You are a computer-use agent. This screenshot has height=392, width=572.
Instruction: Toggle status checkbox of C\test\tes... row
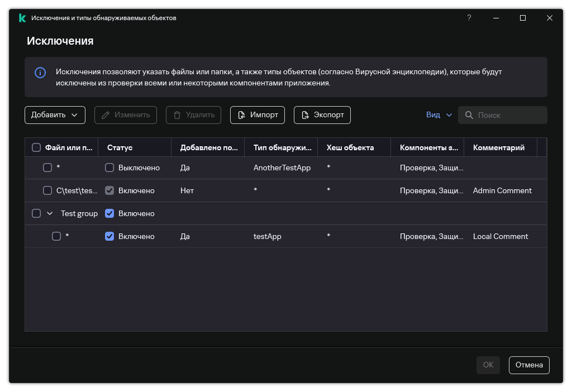109,190
